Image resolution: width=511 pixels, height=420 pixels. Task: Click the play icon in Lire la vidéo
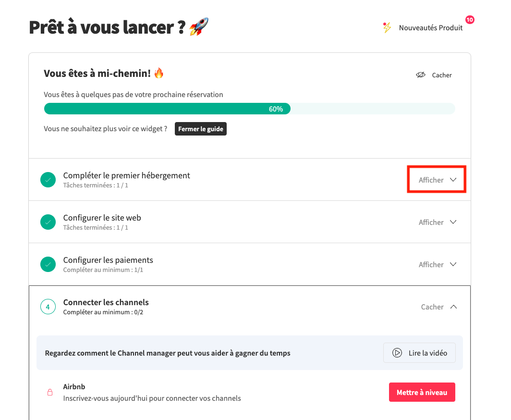(x=397, y=353)
